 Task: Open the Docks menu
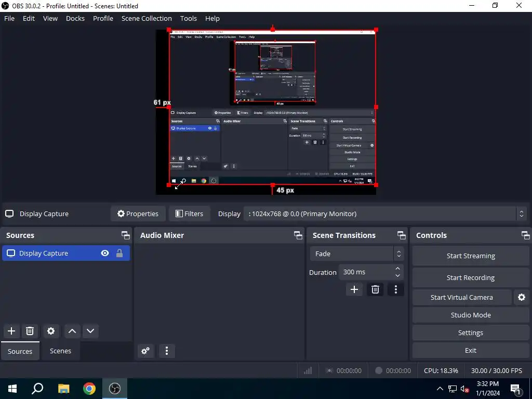[75, 18]
